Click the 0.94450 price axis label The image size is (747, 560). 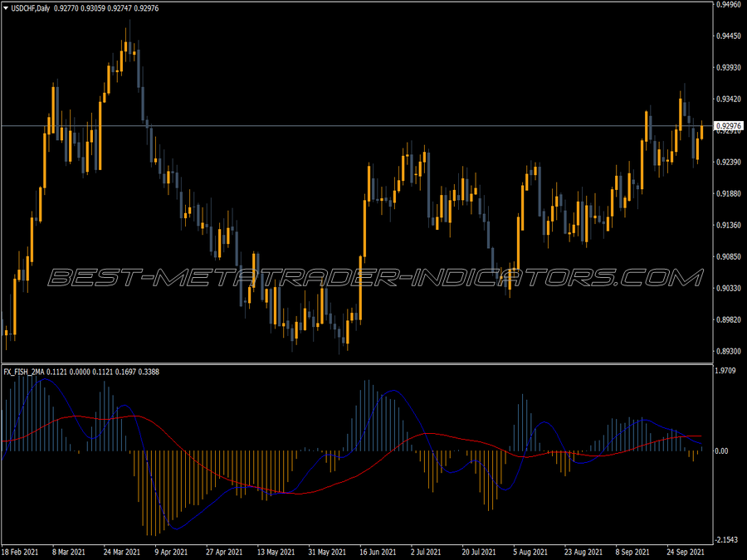729,37
